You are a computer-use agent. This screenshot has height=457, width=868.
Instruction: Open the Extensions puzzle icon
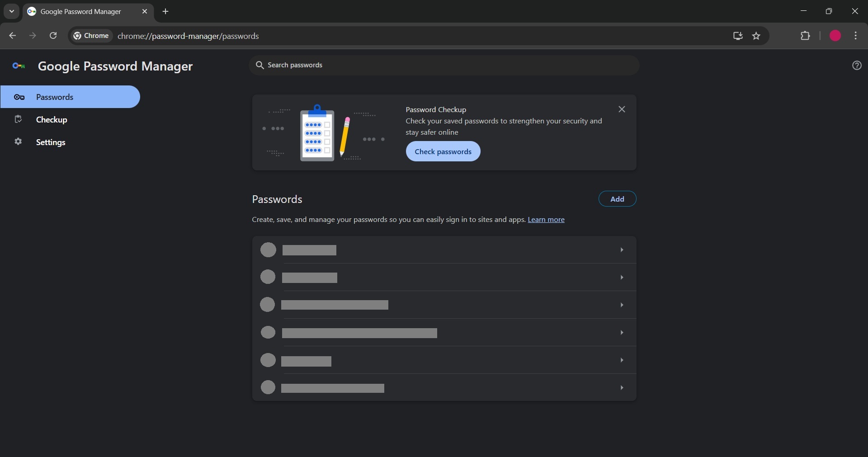(805, 36)
